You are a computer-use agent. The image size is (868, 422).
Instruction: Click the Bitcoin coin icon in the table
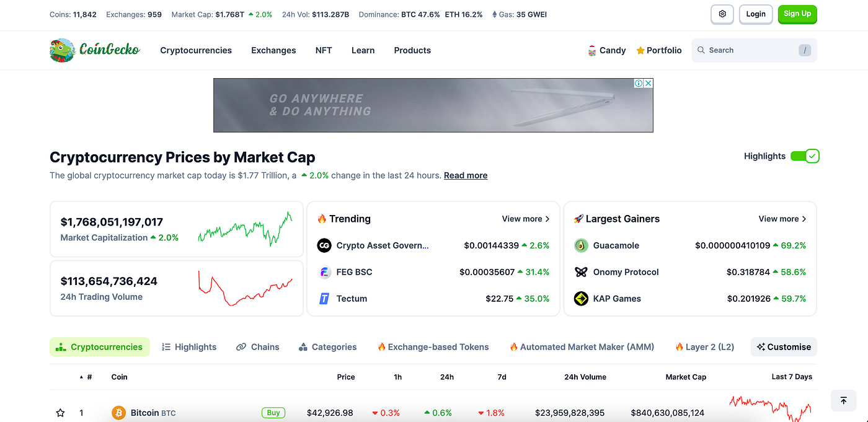[x=118, y=412]
